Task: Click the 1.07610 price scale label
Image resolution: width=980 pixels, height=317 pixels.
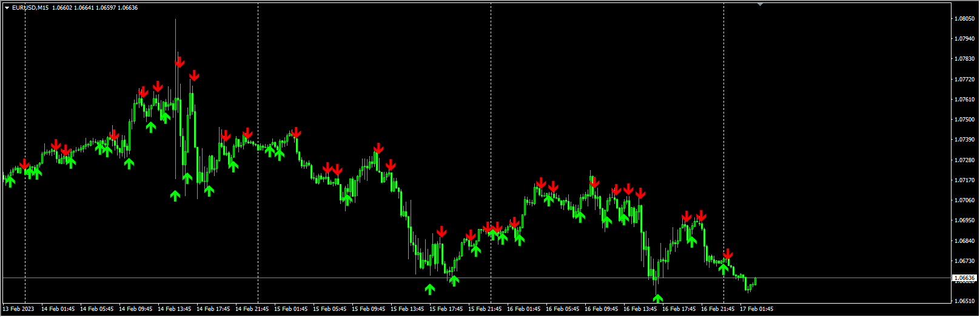Action: point(964,100)
